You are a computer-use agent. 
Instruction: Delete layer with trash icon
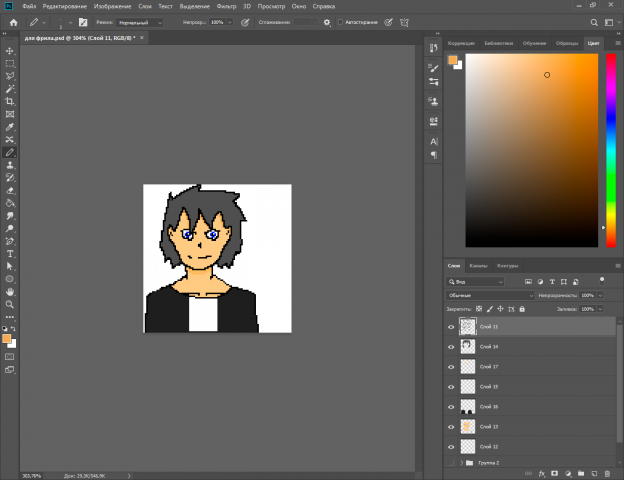tap(607, 474)
